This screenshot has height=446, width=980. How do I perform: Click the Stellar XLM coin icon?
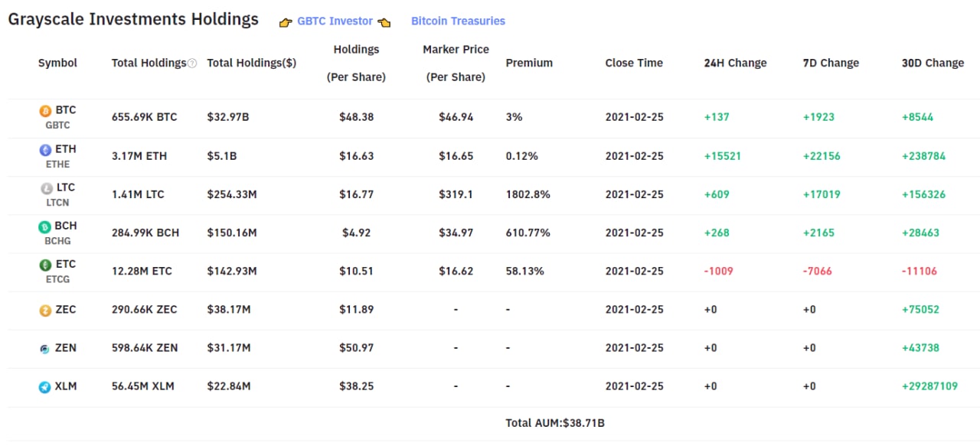45,387
